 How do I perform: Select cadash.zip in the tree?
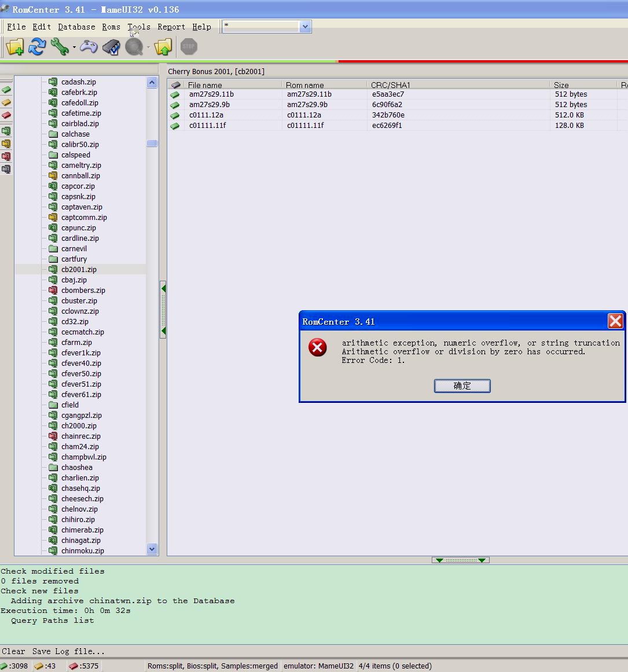(79, 82)
